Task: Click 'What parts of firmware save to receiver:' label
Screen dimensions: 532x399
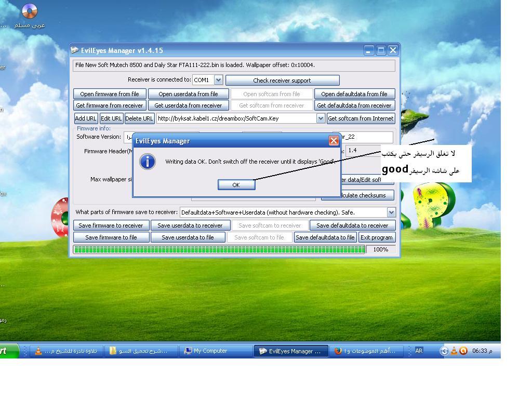Action: (127, 212)
